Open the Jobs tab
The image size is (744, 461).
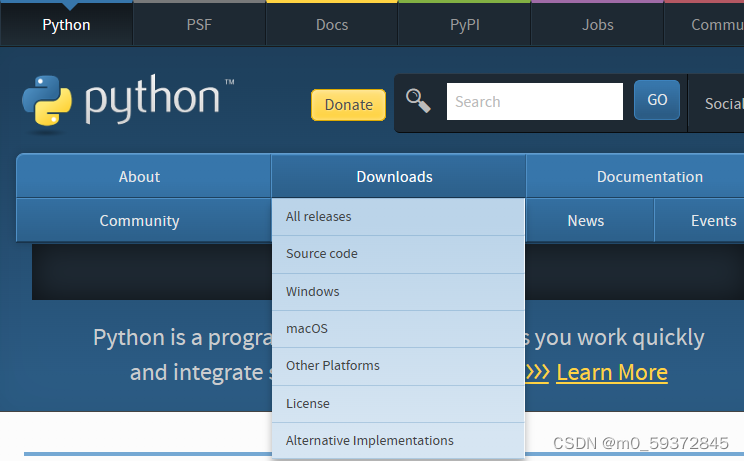click(597, 24)
